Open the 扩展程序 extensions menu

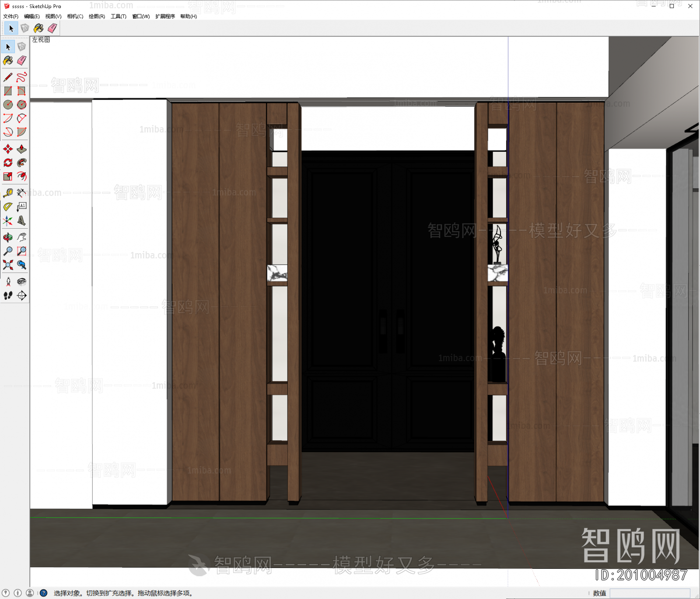click(165, 16)
